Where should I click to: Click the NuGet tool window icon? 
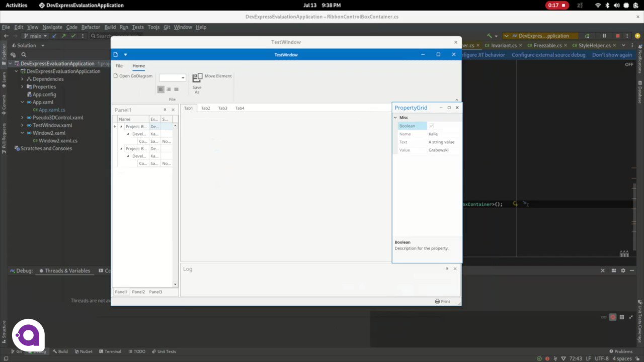click(x=83, y=351)
